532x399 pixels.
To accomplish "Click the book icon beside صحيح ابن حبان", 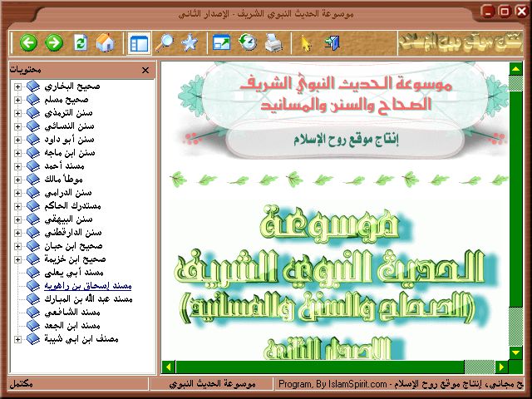I will tap(33, 246).
